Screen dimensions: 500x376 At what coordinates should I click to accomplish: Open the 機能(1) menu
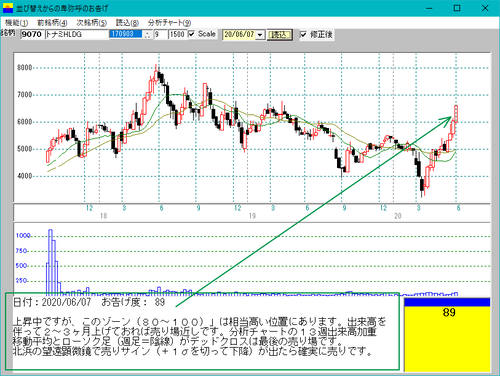click(x=16, y=23)
